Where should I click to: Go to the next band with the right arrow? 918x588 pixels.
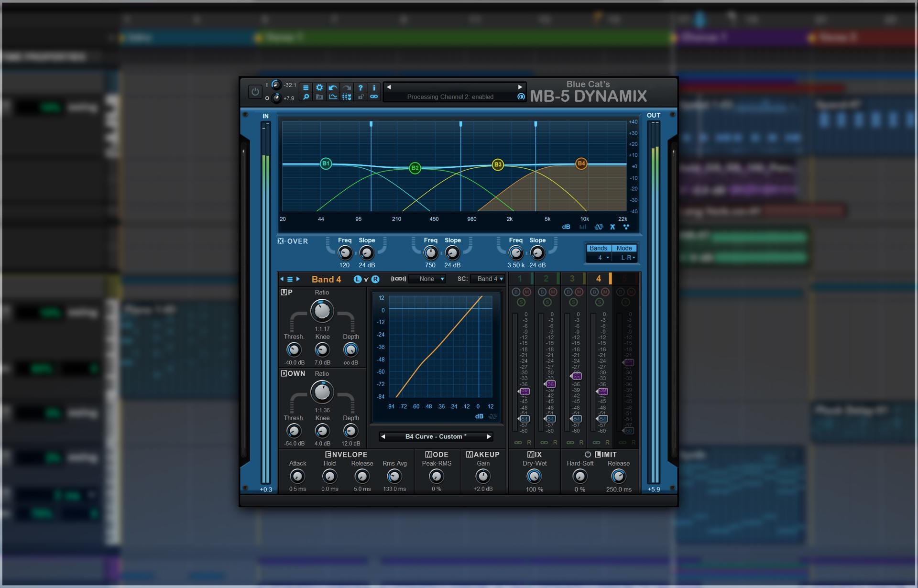298,279
